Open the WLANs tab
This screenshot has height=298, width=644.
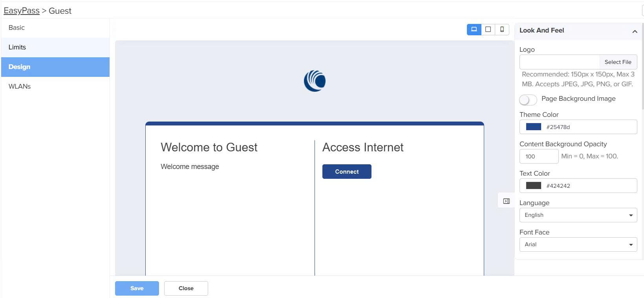[x=20, y=87]
